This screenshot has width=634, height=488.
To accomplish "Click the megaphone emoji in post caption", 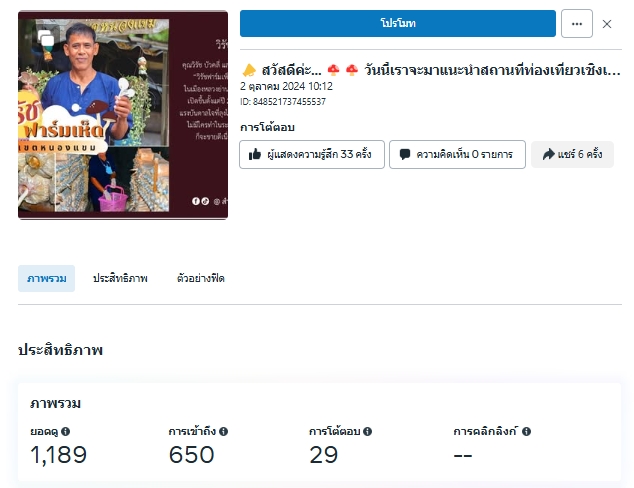I will click(x=249, y=71).
